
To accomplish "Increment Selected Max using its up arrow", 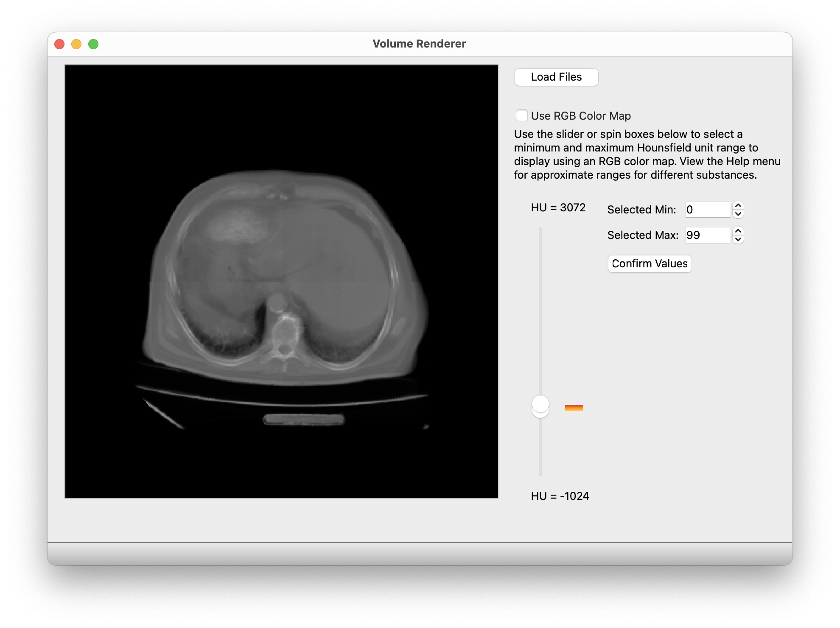I will [738, 231].
